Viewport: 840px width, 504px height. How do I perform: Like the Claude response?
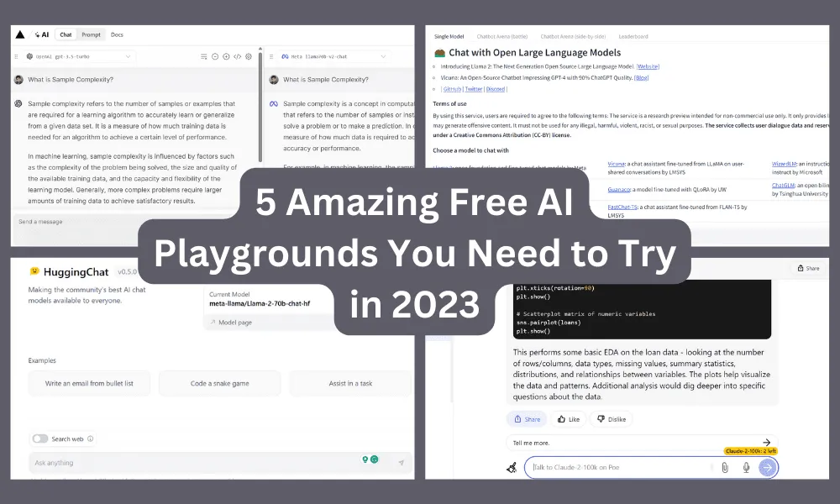[x=569, y=419]
